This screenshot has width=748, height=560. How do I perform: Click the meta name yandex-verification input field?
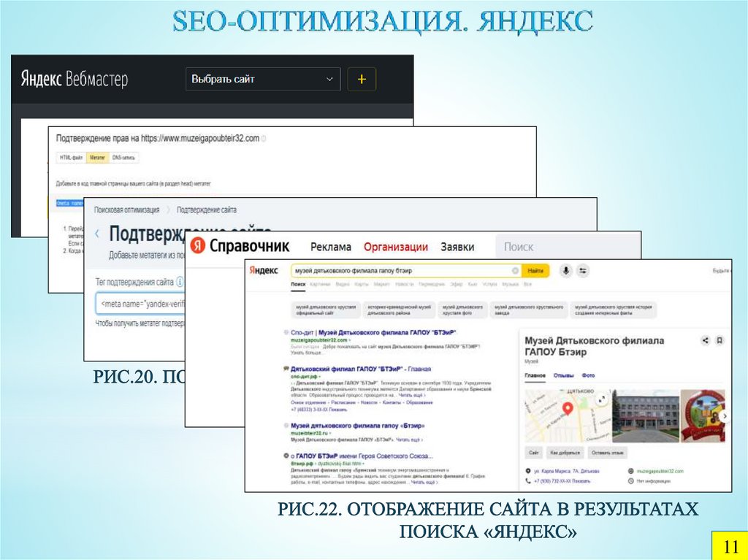(140, 304)
